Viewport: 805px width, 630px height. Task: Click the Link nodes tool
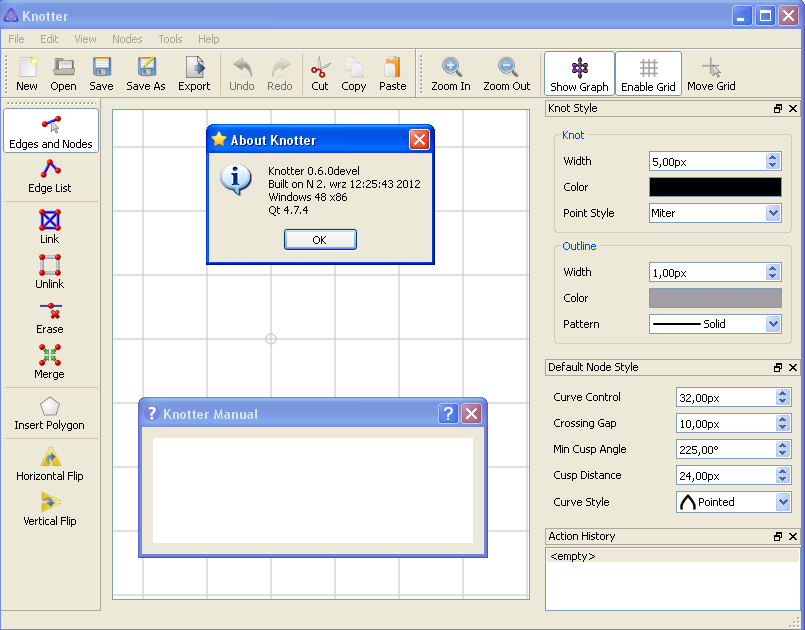tap(50, 226)
